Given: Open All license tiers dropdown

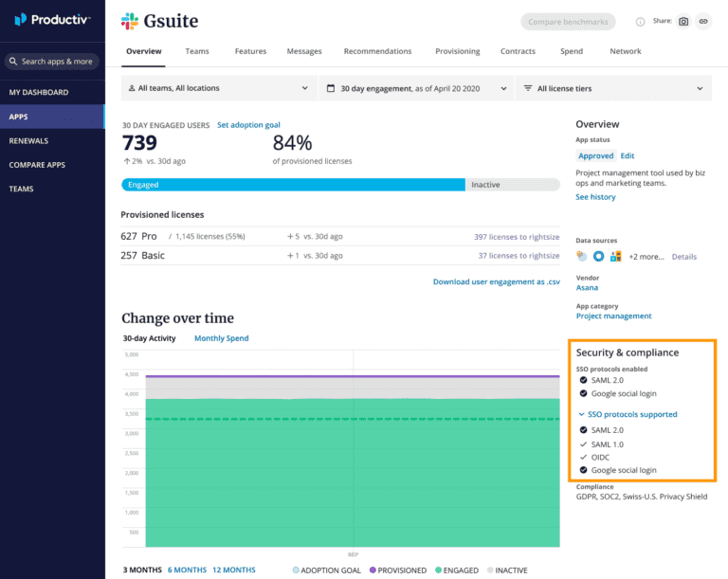Looking at the screenshot, I should tap(614, 88).
